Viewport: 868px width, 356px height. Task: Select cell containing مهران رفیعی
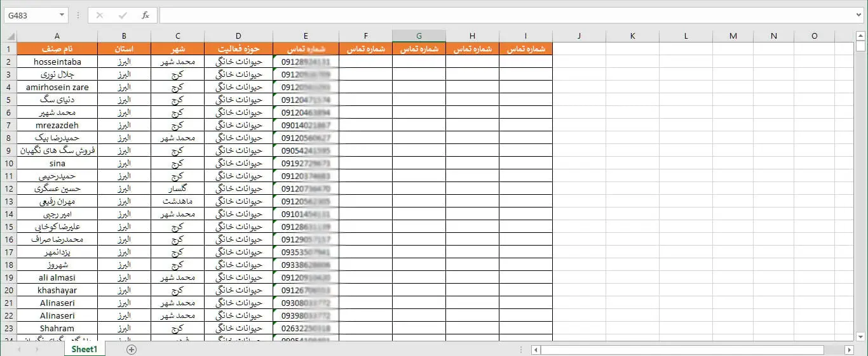pyautogui.click(x=57, y=201)
